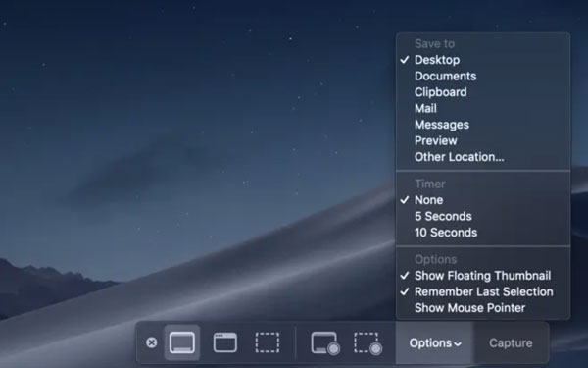588x368 pixels.
Task: Open screenshot in Preview option
Action: (483, 140)
